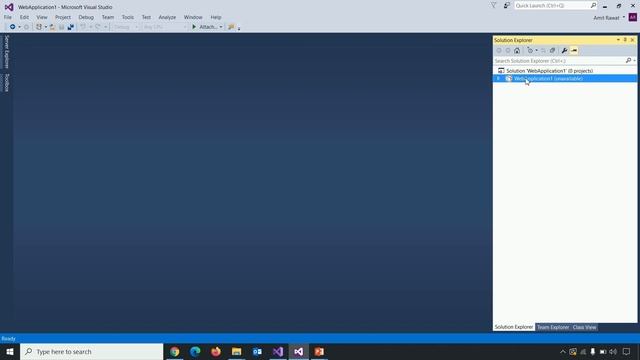Open the Any CPU platform combo box
Viewport: 640px width, 360px height.
coord(165,27)
